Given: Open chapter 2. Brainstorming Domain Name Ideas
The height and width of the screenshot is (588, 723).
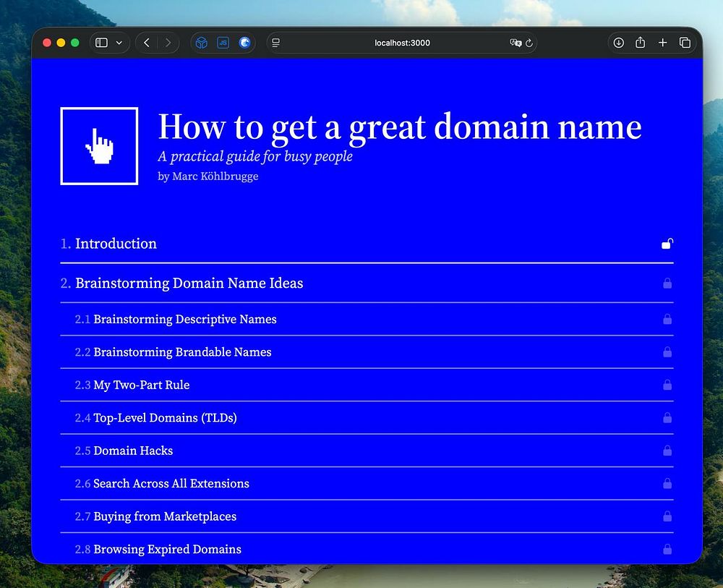Looking at the screenshot, I should [x=367, y=284].
